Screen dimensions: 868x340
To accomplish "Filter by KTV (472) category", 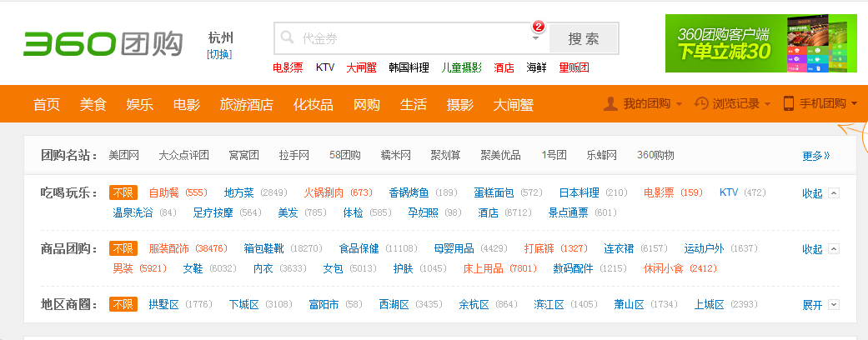I will [743, 193].
